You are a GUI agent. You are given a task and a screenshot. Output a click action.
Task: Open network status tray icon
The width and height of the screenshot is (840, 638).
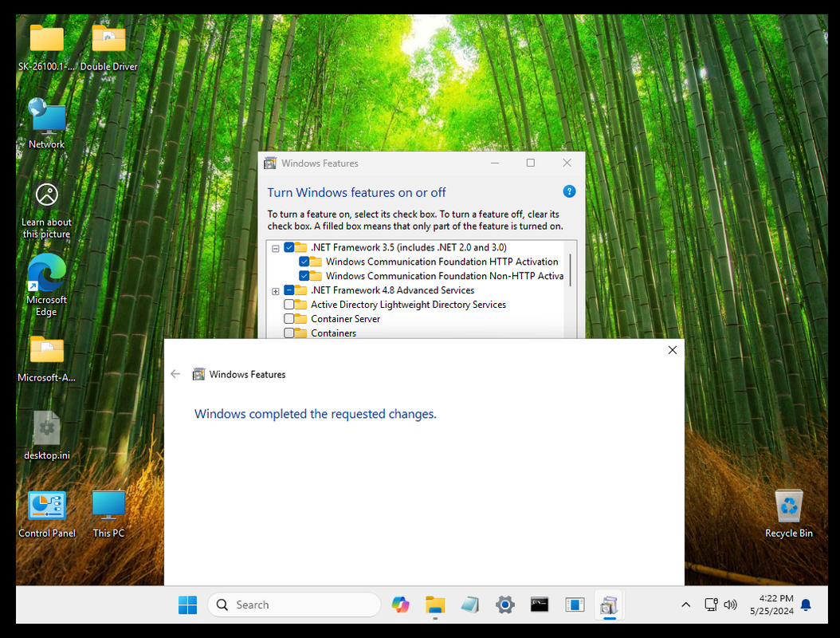[x=711, y=605]
